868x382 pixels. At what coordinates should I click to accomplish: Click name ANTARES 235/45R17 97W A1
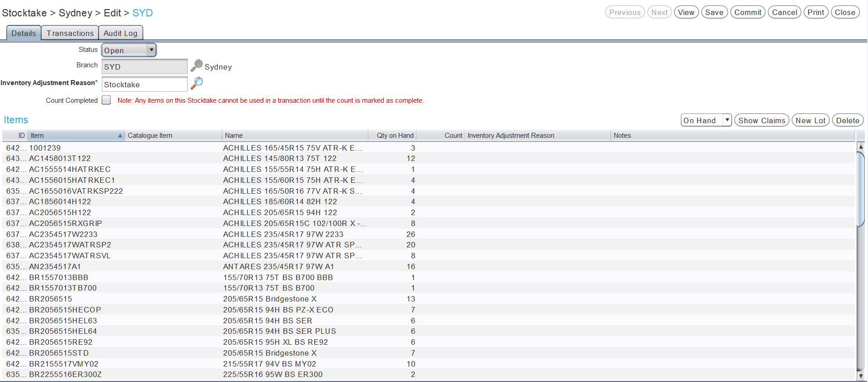[x=278, y=266]
